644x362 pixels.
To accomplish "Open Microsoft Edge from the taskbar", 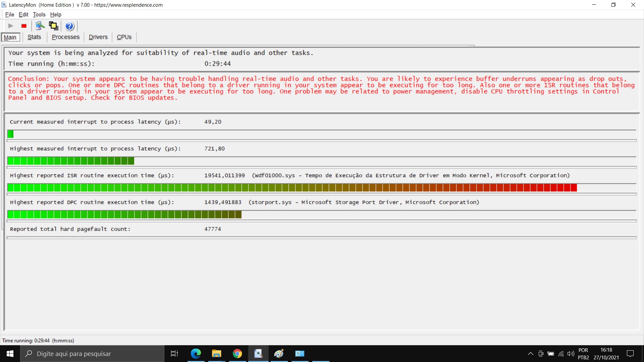I will point(196,354).
